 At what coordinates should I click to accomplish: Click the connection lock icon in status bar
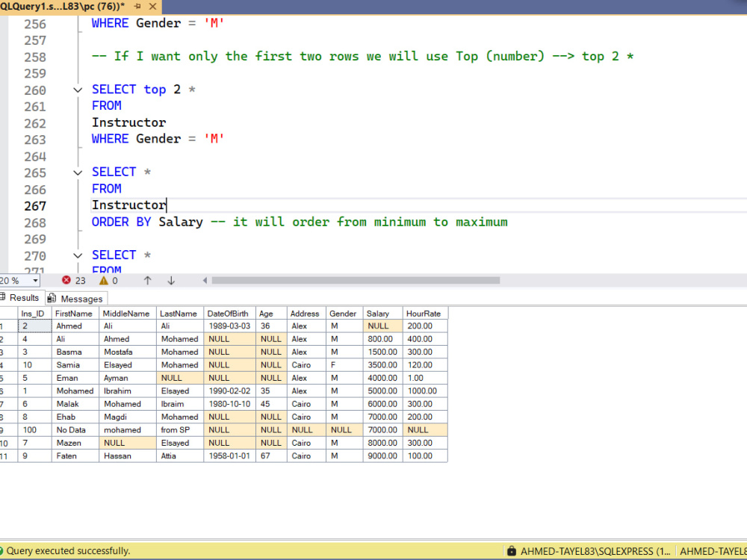(511, 551)
